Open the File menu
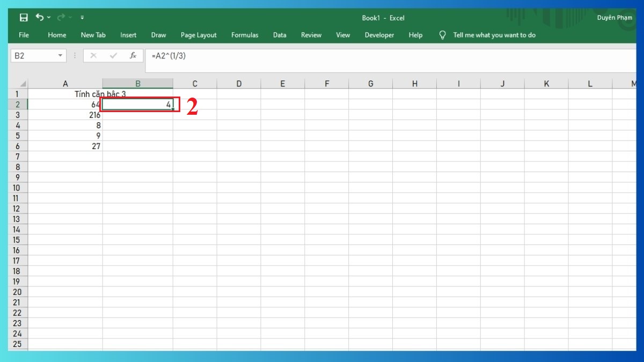The height and width of the screenshot is (362, 644). point(23,35)
